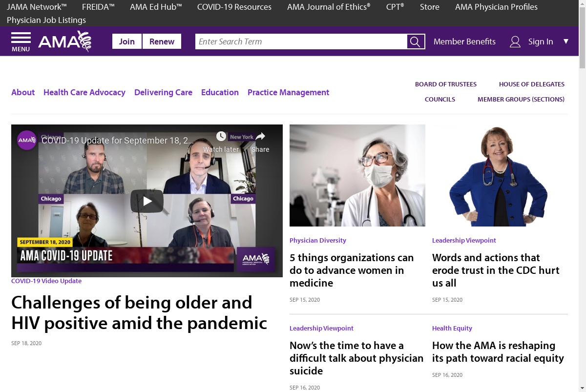Click SEP 15, 2020 date under women in medicine
This screenshot has height=392, width=586.
tap(305, 300)
